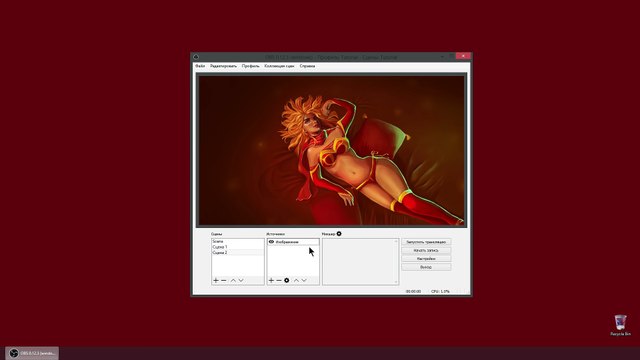
Task: Open the Файл menu
Action: (x=200, y=66)
